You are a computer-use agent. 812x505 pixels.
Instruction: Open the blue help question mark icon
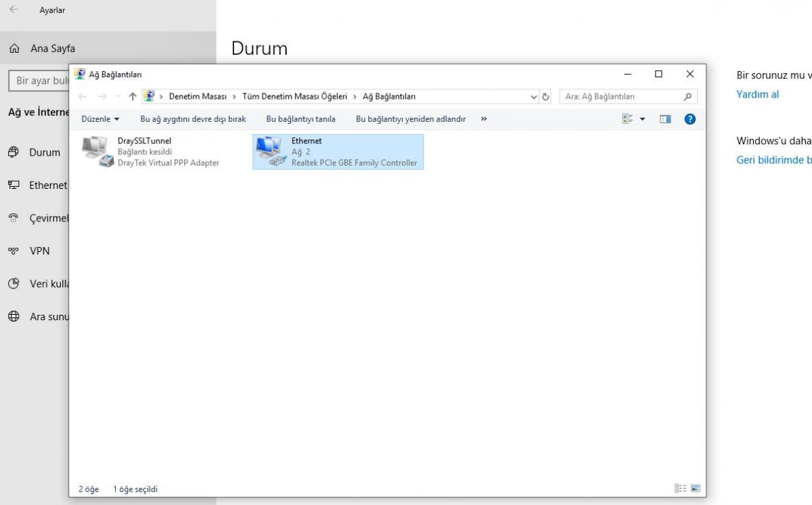pos(690,119)
